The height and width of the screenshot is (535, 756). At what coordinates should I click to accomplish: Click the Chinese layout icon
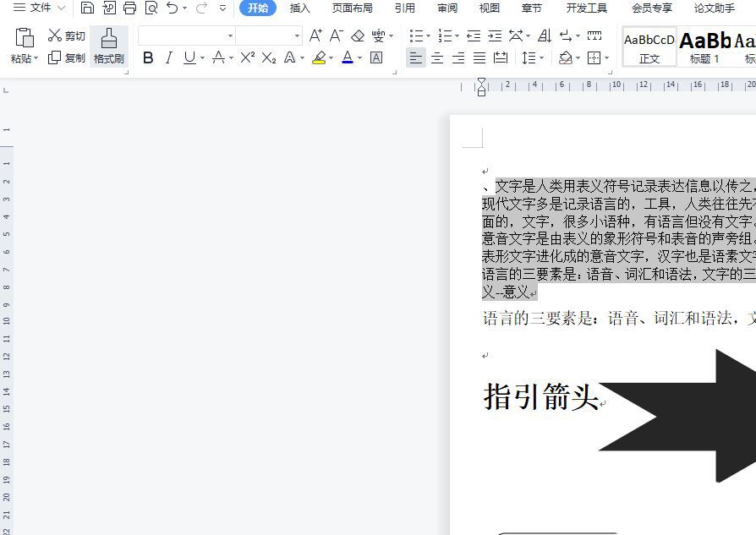tap(515, 35)
